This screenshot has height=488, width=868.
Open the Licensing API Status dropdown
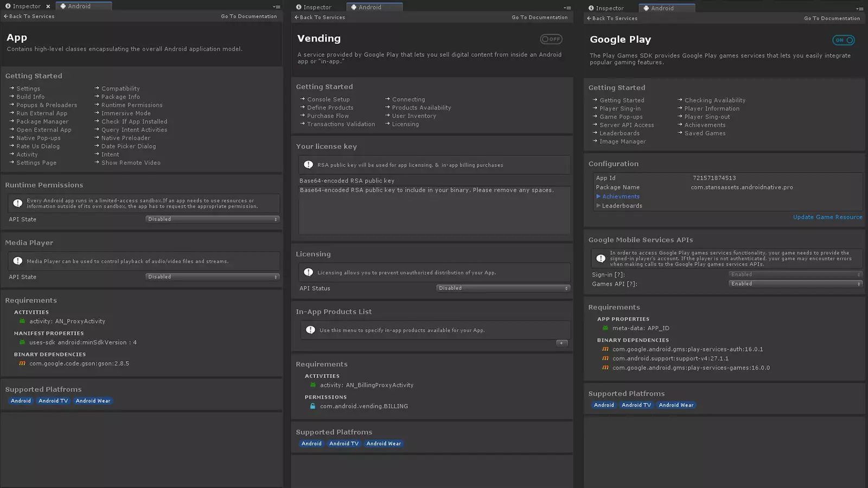[503, 288]
